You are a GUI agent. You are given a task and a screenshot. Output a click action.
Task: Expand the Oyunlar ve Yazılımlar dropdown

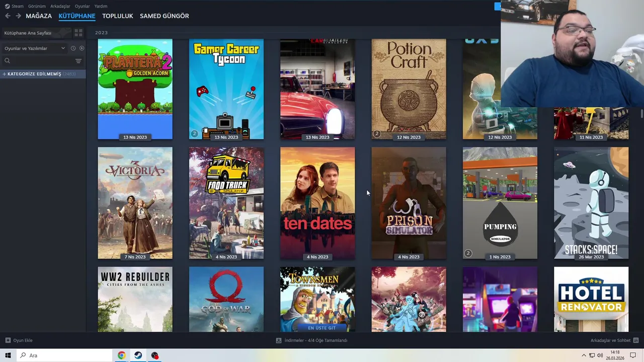34,48
